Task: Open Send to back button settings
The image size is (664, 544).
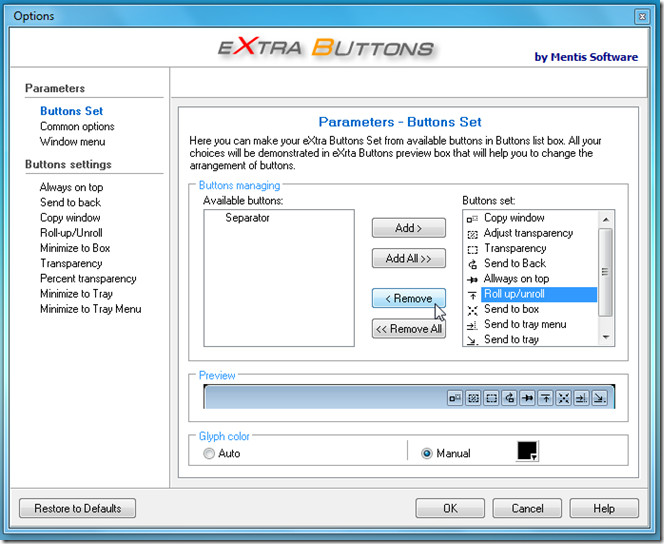Action: tap(70, 202)
